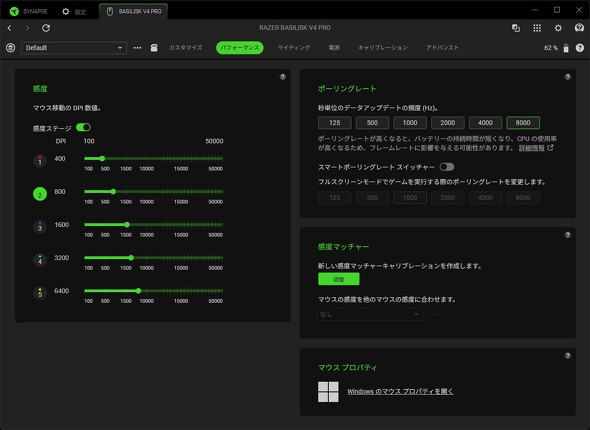
Task: Open the 設定 gear tab
Action: pos(74,12)
